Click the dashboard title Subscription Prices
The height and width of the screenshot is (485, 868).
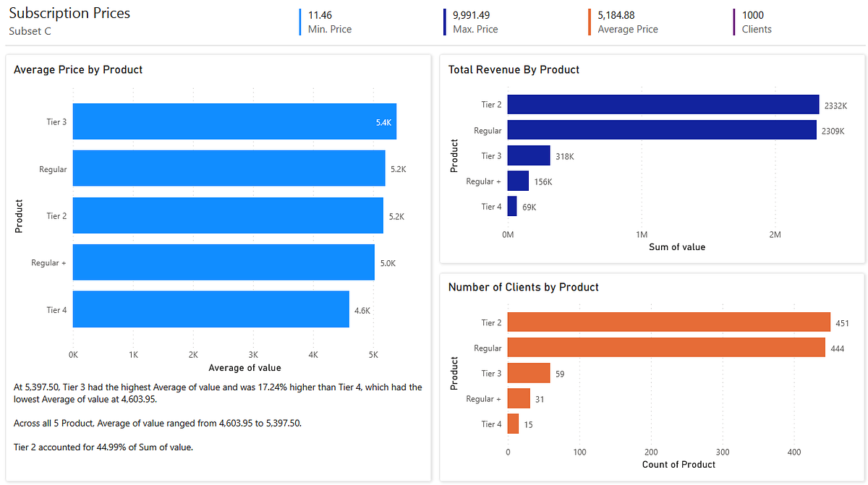tap(69, 12)
